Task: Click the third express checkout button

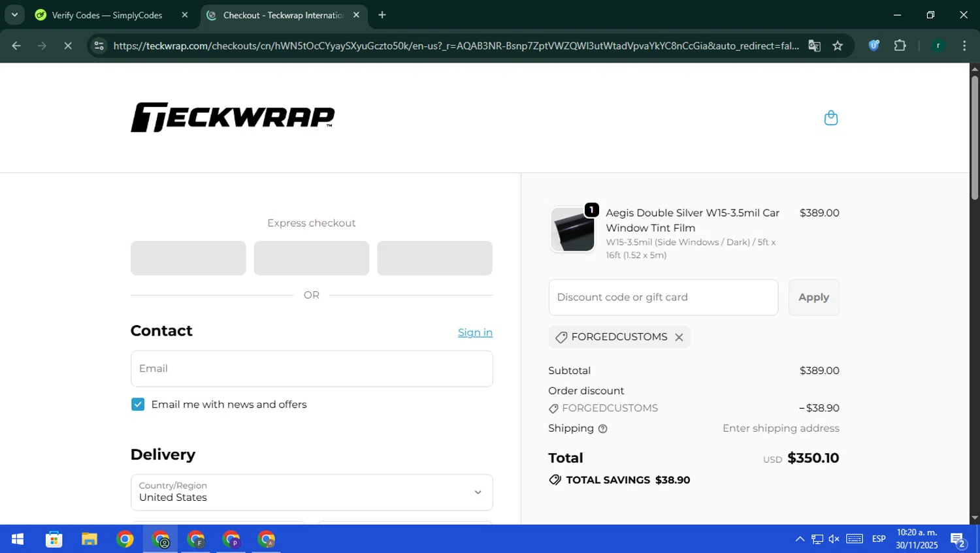Action: point(434,258)
